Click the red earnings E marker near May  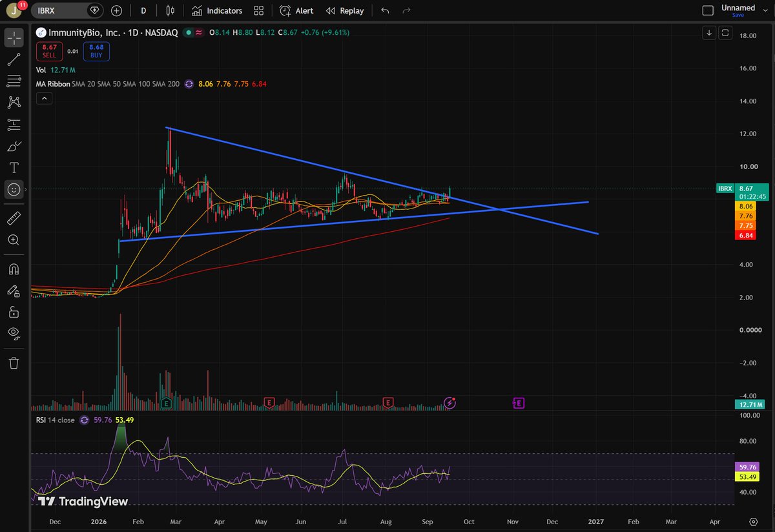(270, 403)
